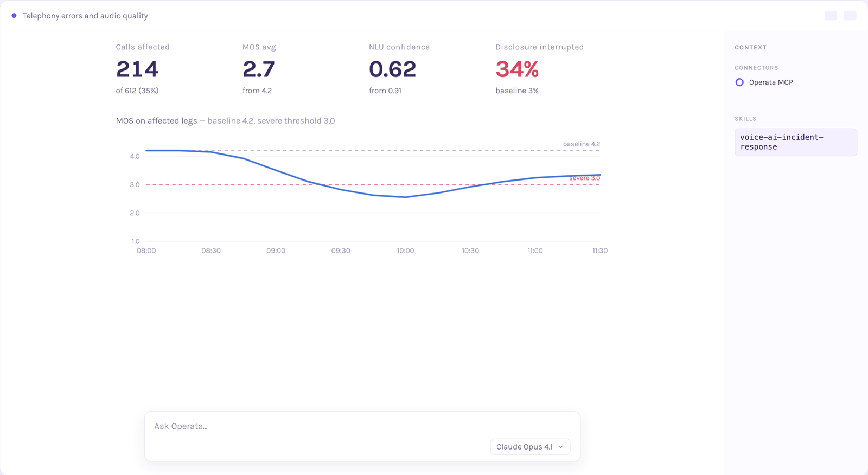The width and height of the screenshot is (868, 475).
Task: Click the CONNECTORS section heading
Action: tap(756, 68)
